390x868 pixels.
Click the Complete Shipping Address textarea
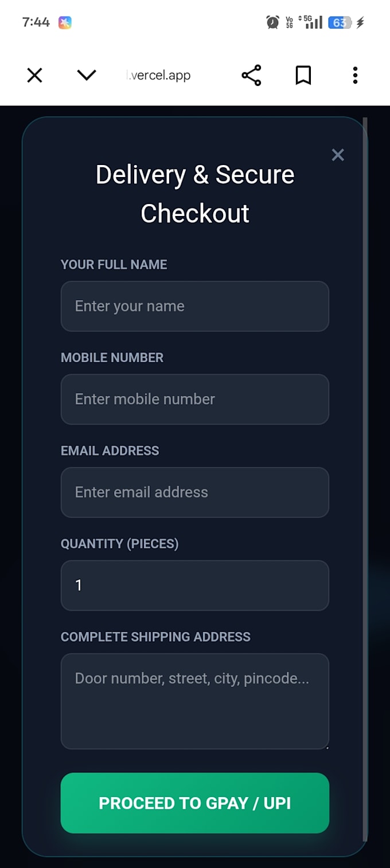point(195,701)
